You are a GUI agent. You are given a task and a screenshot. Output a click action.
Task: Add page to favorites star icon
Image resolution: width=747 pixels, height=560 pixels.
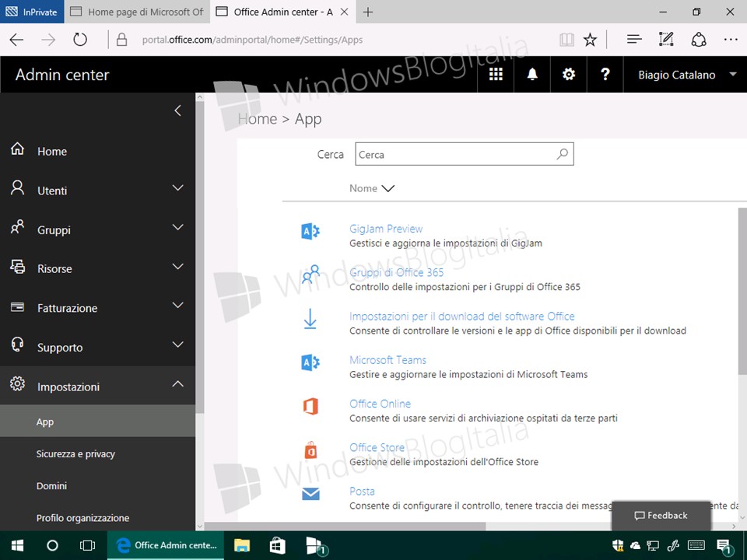[591, 40]
